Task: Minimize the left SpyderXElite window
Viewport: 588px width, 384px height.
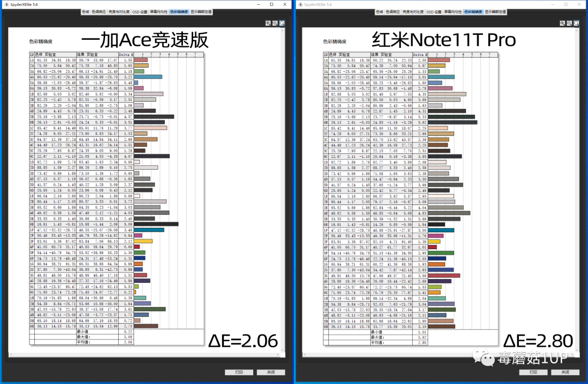Action: 259,4
